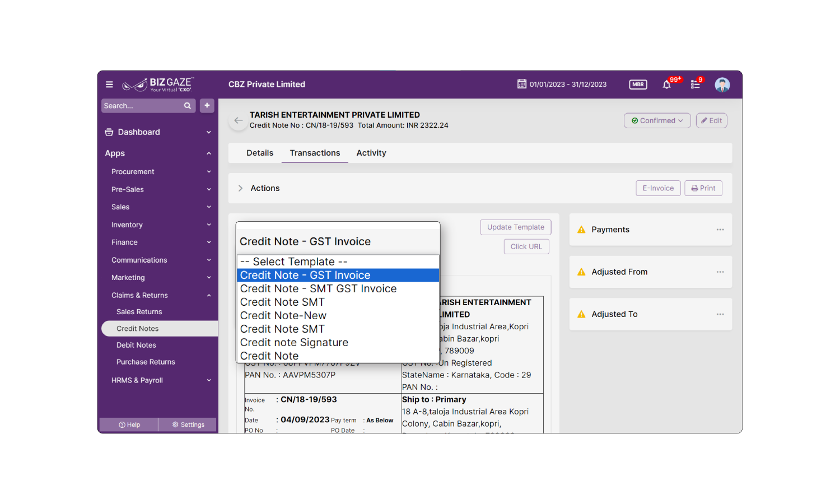Click CBZ Private Limited company name
The height and width of the screenshot is (504, 840).
267,85
